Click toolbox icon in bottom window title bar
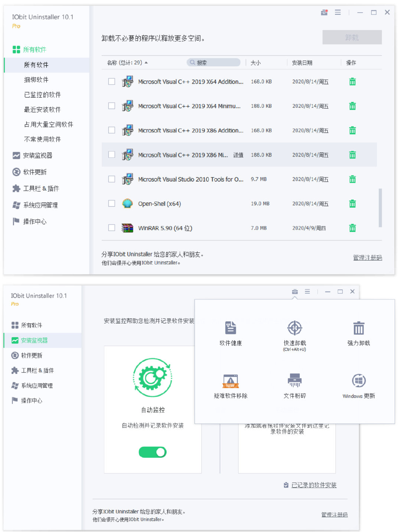Screen dimensions: 401x532 (295, 292)
